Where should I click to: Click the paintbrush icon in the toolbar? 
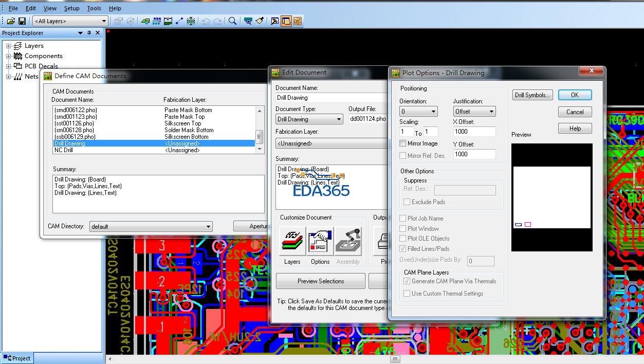(x=260, y=21)
